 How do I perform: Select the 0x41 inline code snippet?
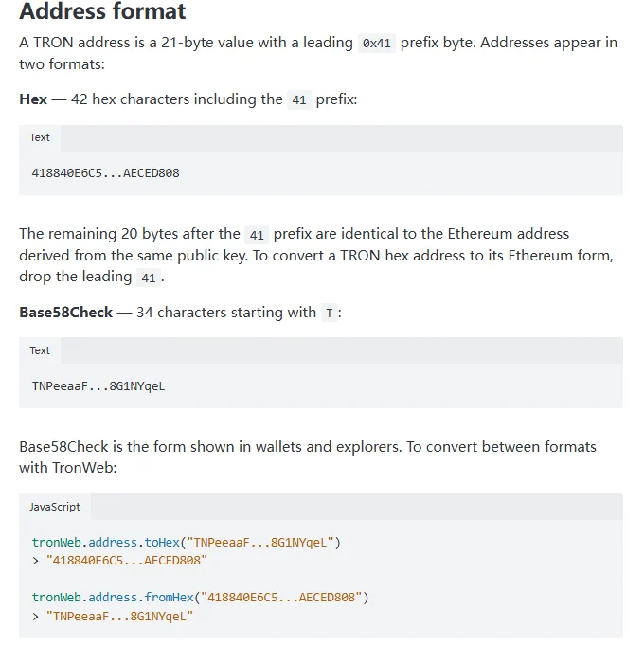click(x=376, y=44)
